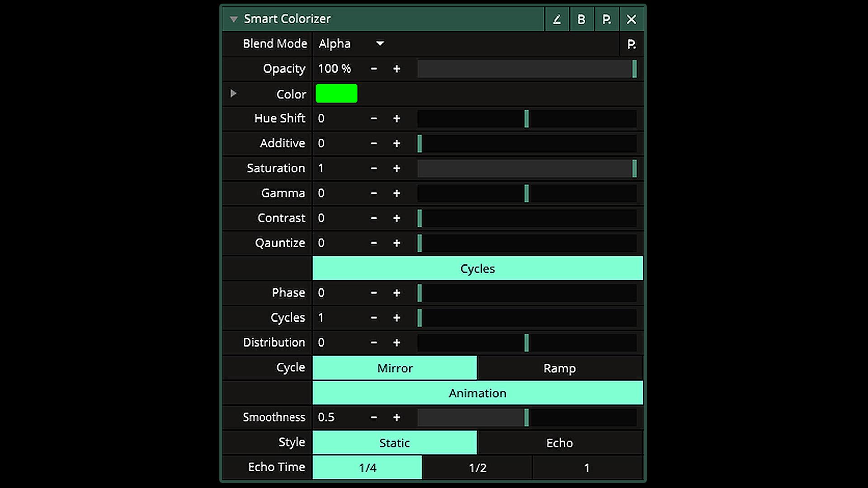Toggle the Cycles section header
Image resolution: width=868 pixels, height=488 pixels.
(x=477, y=268)
